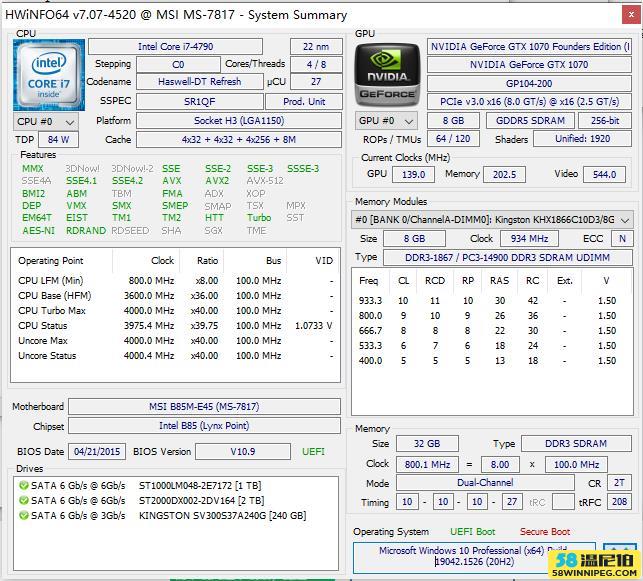This screenshot has width=643, height=581.
Task: Click the GP104-200 GPU chip field
Action: pos(529,84)
